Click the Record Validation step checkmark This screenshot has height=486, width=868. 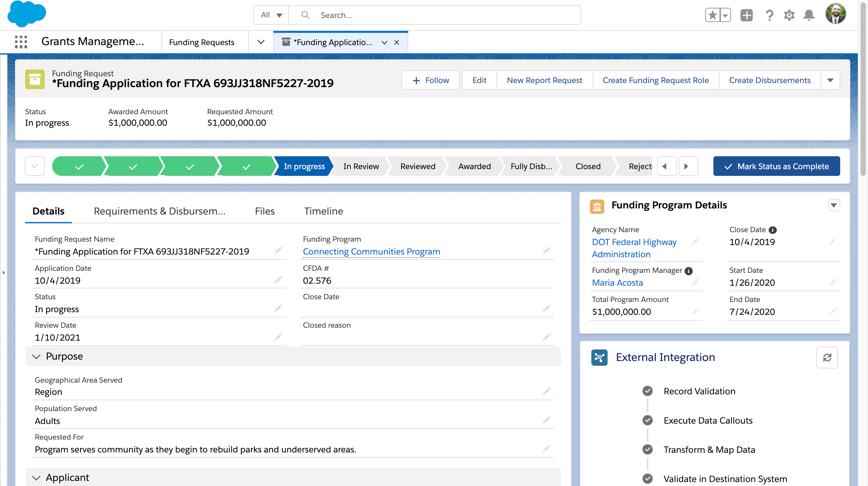point(648,391)
